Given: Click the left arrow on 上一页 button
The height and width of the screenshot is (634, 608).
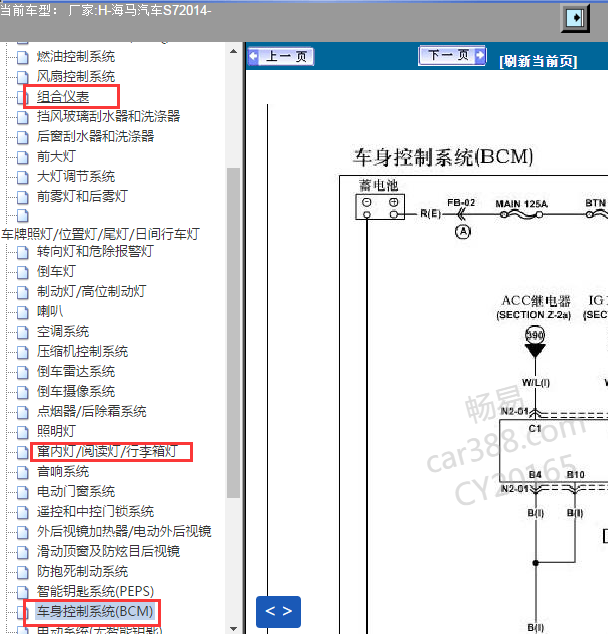Looking at the screenshot, I should coord(253,56).
